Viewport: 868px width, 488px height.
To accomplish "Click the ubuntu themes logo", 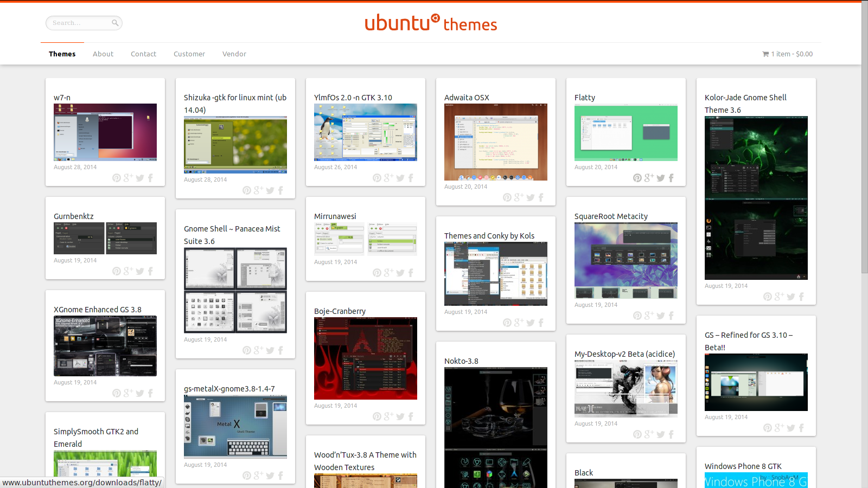I will coord(431,23).
